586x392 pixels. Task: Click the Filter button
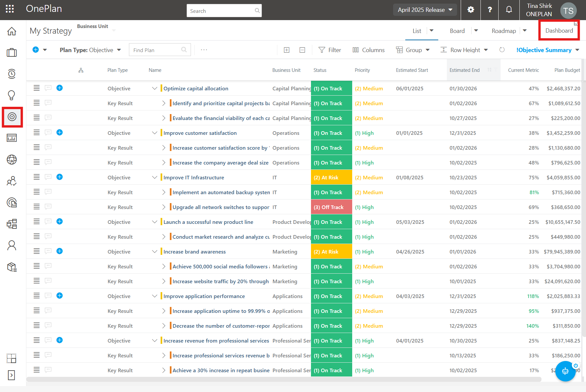pyautogui.click(x=330, y=50)
